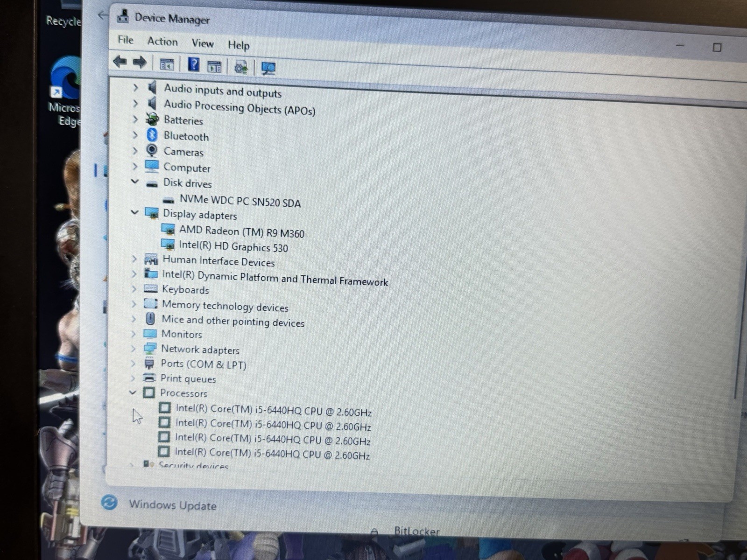Collapse the Processors node

click(x=133, y=392)
